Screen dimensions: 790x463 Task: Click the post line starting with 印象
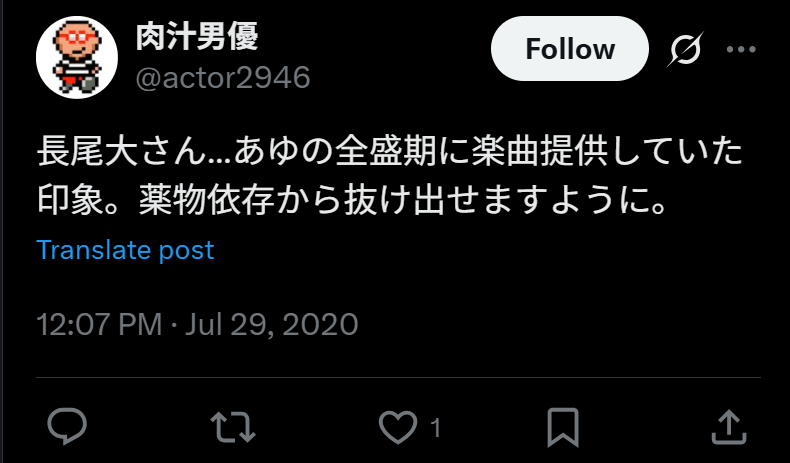pos(352,202)
